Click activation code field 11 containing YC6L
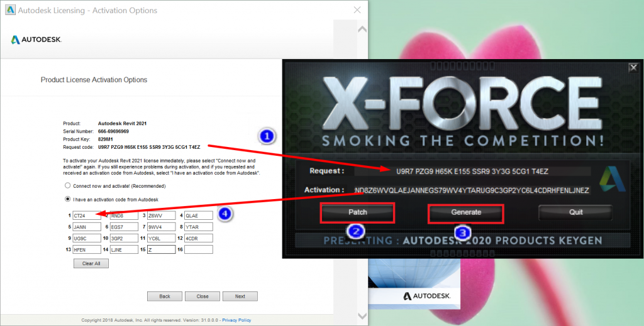 [162, 238]
